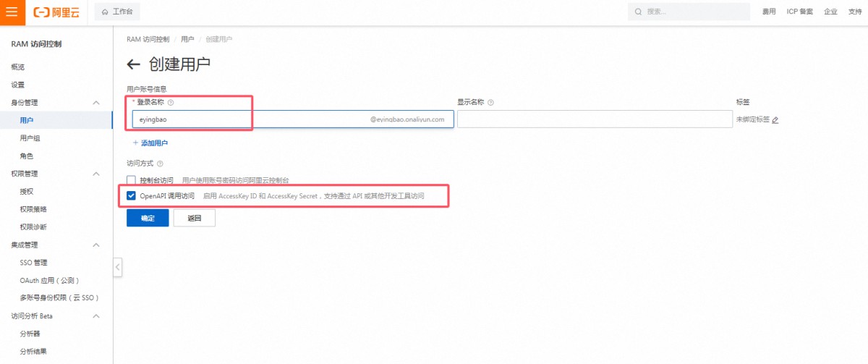
Task: Collapse the sidebar with the arrow handle
Action: click(117, 268)
